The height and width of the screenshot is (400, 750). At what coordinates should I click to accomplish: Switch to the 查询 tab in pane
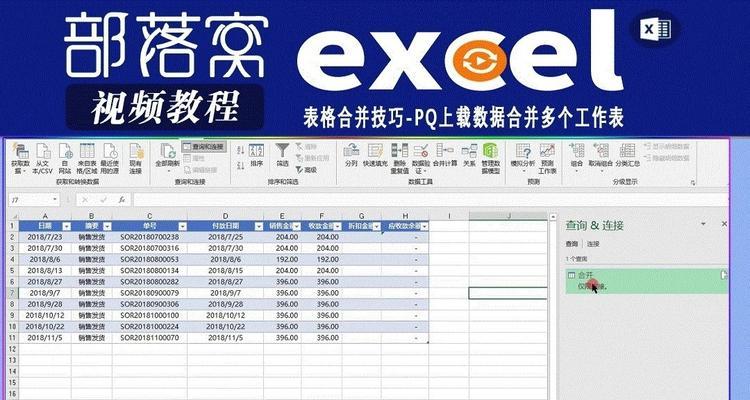coord(572,244)
